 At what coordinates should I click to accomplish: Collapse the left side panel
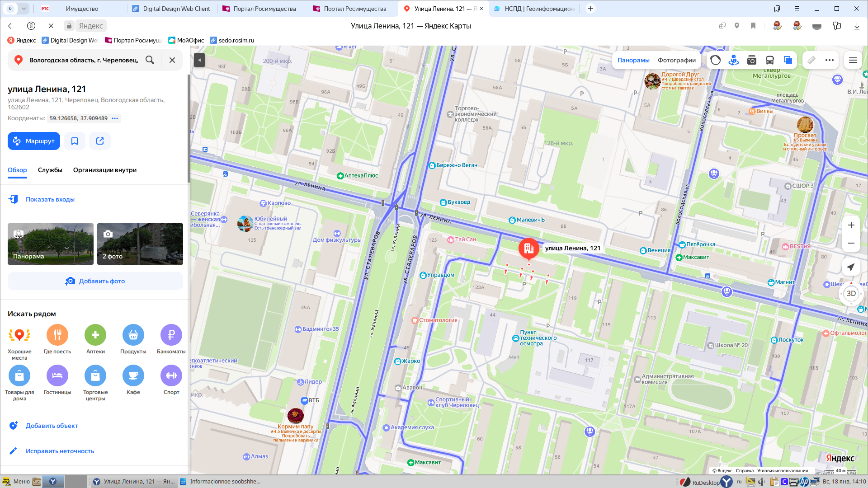point(199,60)
